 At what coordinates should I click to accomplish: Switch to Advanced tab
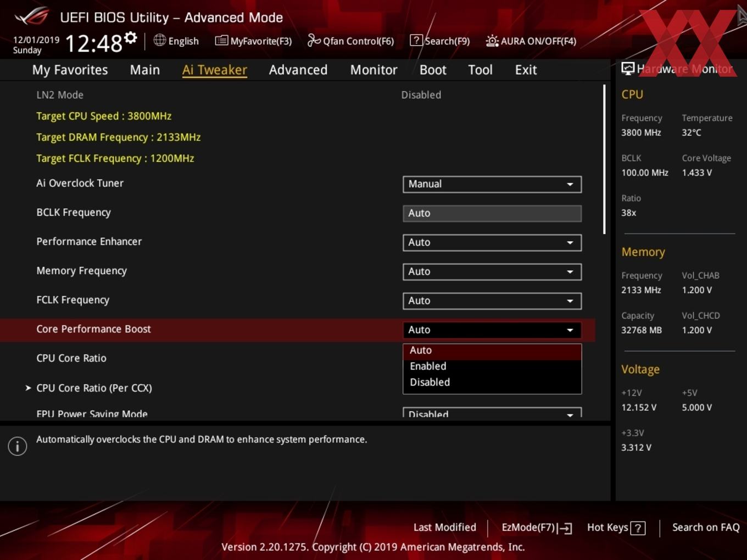click(298, 70)
